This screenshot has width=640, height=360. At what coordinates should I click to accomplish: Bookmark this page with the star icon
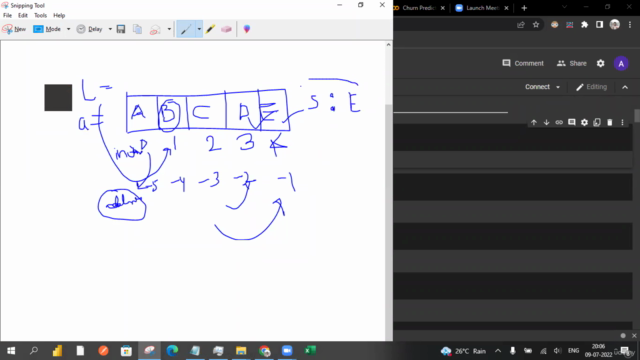tap(536, 25)
